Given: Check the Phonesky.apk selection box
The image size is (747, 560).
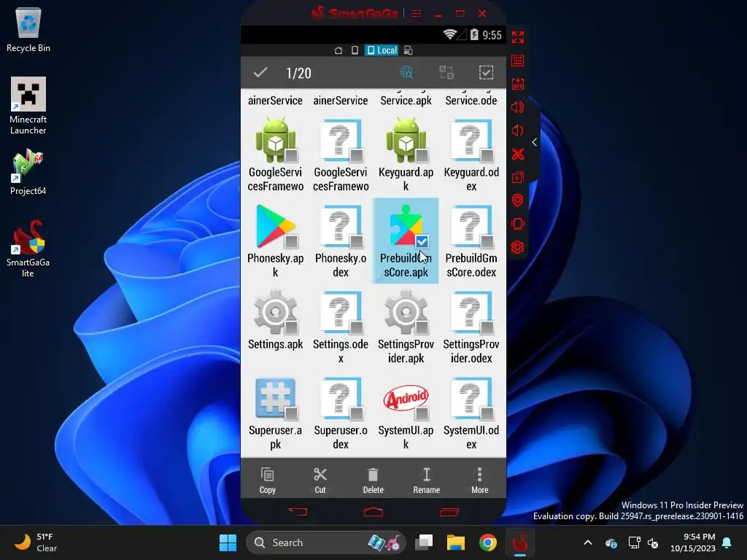Looking at the screenshot, I should 291,241.
